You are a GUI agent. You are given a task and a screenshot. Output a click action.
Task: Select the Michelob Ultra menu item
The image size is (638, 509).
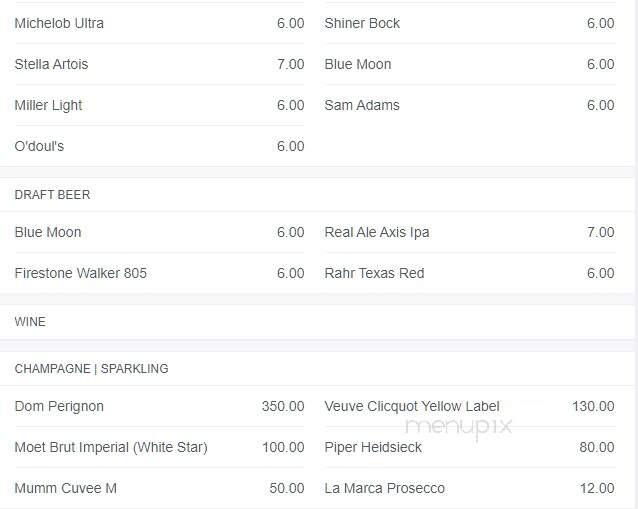(159, 23)
